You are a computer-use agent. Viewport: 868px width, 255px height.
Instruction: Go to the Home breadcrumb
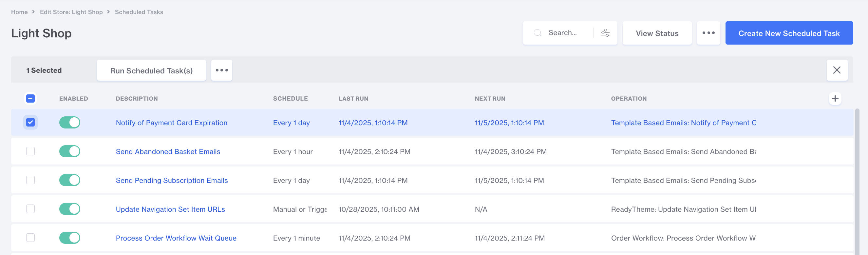click(19, 12)
